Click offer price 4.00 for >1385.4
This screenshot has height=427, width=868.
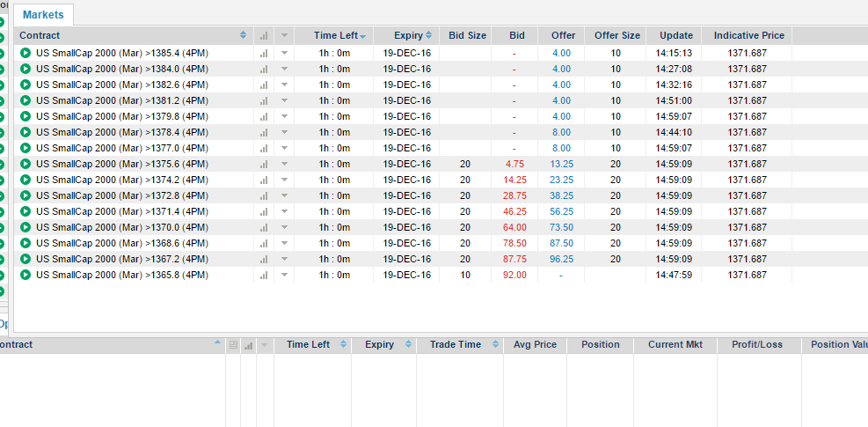(x=561, y=53)
